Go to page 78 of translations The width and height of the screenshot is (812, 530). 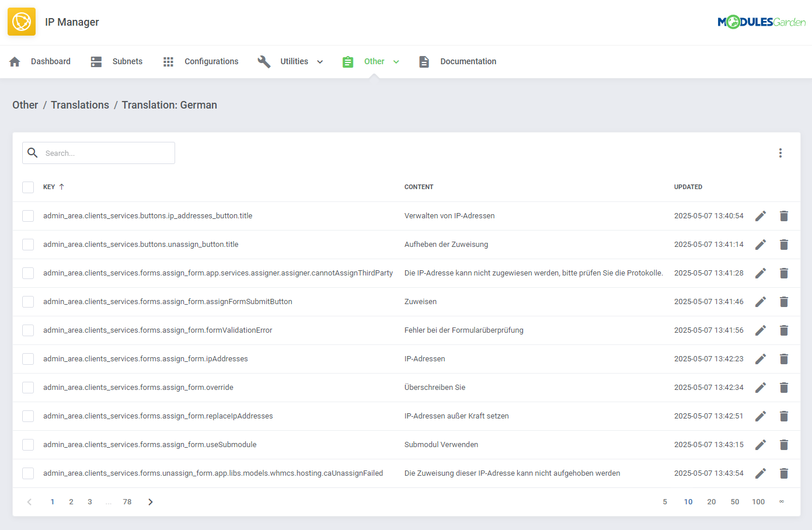coord(127,501)
